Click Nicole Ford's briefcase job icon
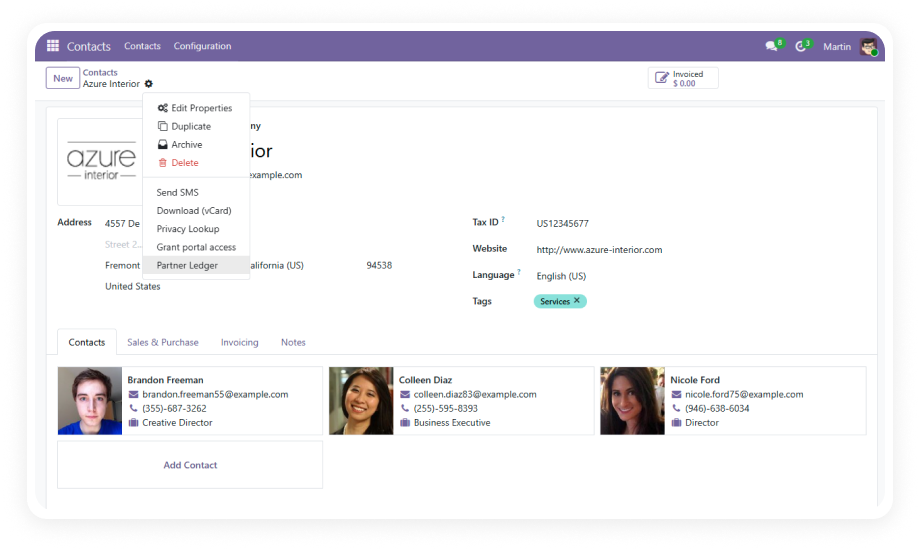 click(677, 423)
